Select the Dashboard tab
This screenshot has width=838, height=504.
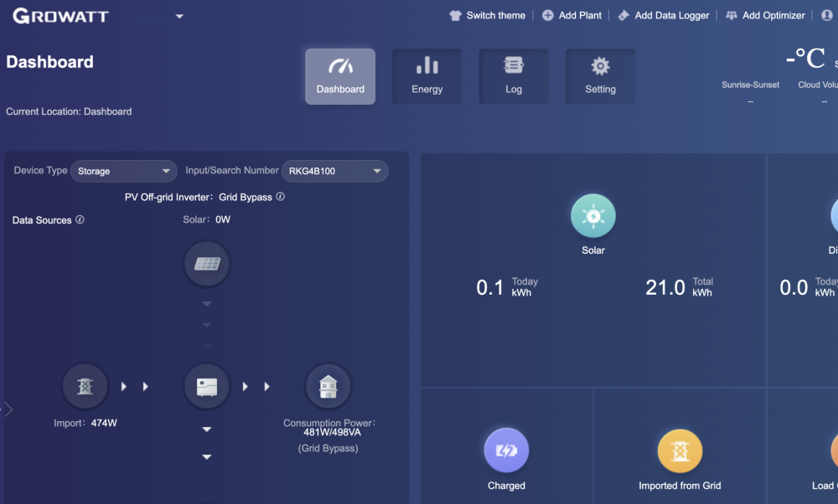click(x=340, y=76)
